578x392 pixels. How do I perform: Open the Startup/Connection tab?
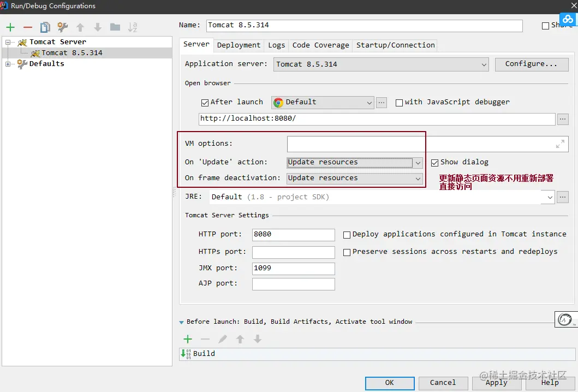tap(395, 45)
